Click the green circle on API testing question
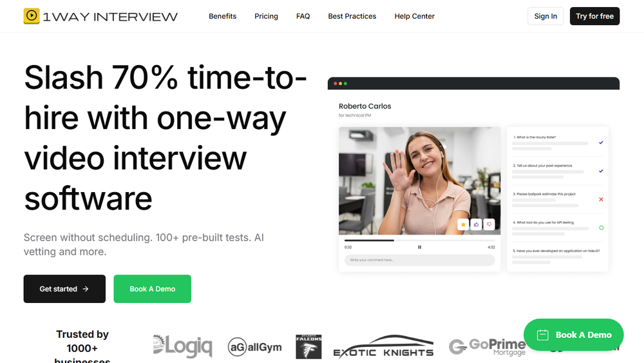 (601, 228)
